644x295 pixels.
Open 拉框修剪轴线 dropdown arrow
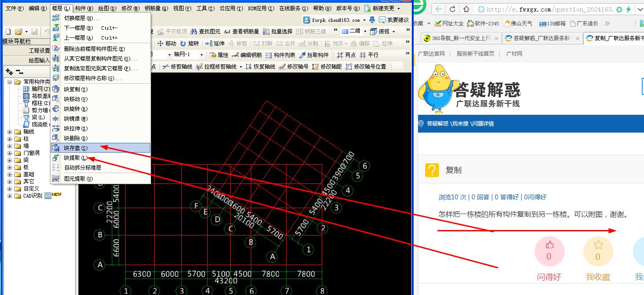click(x=241, y=66)
